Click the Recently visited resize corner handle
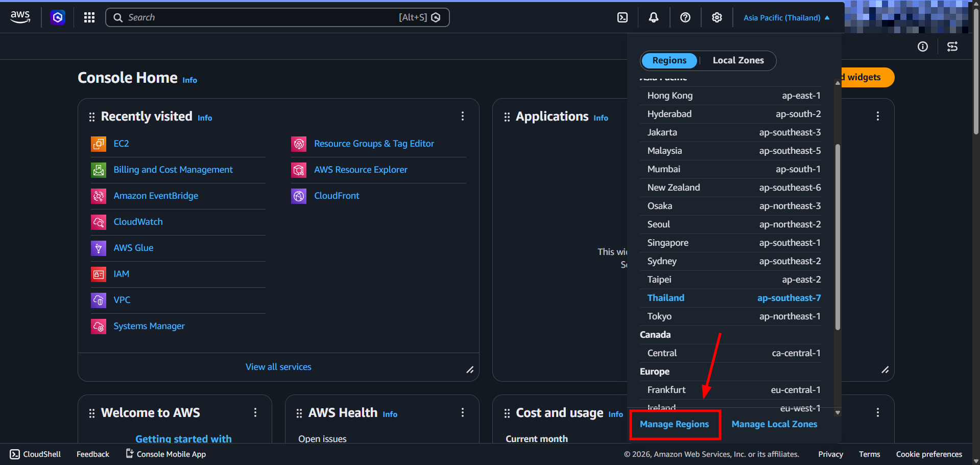 (x=470, y=369)
